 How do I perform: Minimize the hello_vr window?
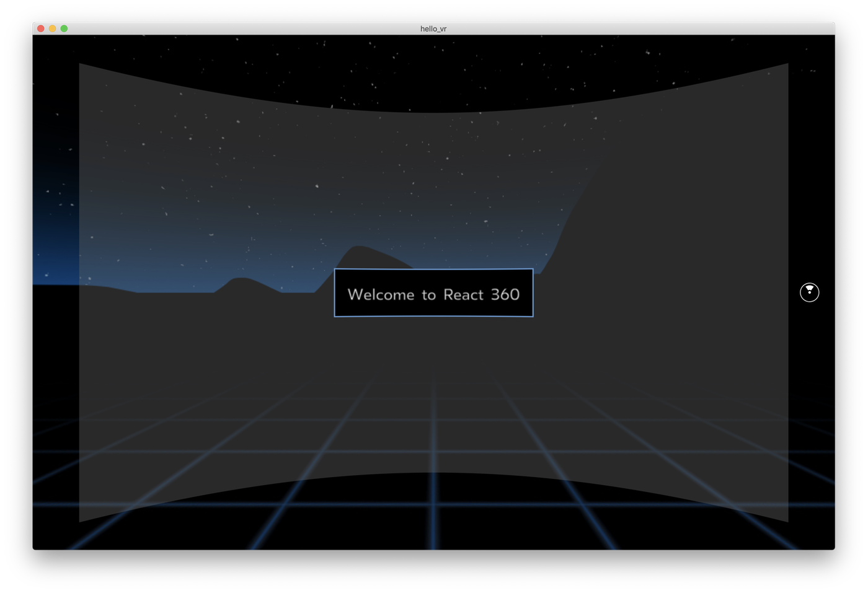point(53,29)
